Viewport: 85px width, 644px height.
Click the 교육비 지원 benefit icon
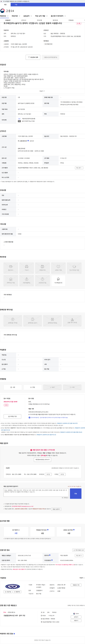pos(58,268)
